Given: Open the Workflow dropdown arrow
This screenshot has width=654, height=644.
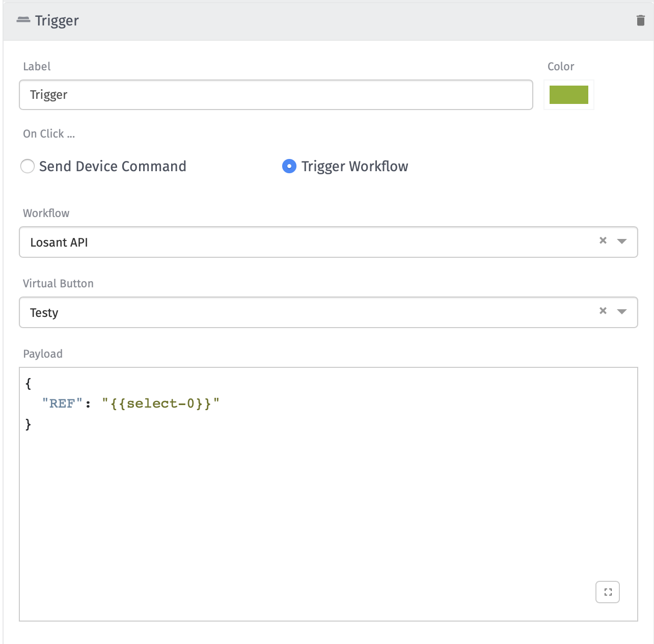Looking at the screenshot, I should 622,241.
